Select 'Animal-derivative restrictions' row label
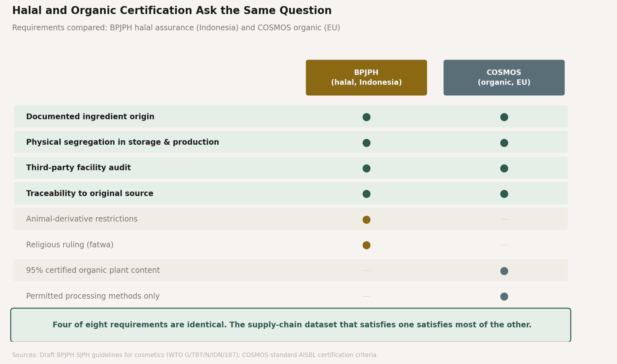Viewport: 617px width, 364px height. [x=82, y=219]
